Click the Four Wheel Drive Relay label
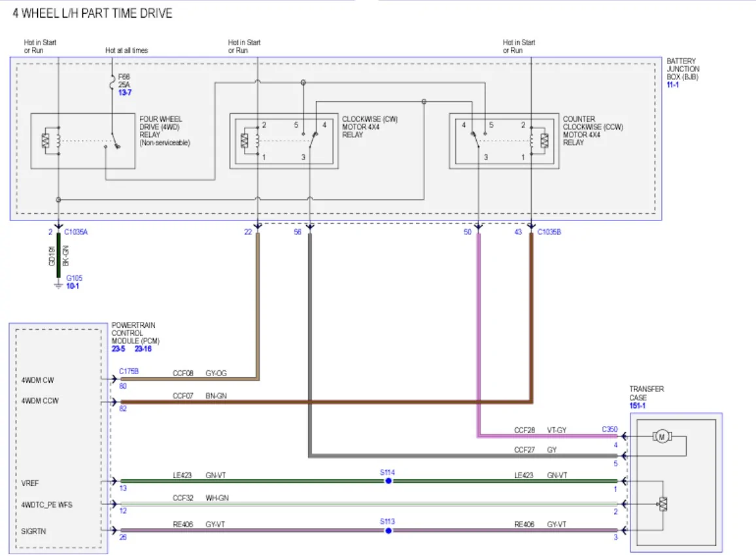 (164, 131)
